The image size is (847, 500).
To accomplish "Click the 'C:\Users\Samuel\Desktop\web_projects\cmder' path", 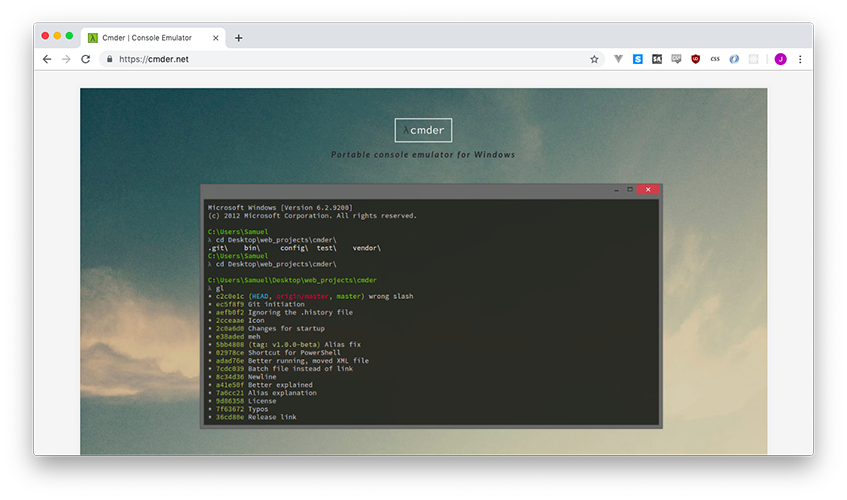I will click(x=292, y=280).
